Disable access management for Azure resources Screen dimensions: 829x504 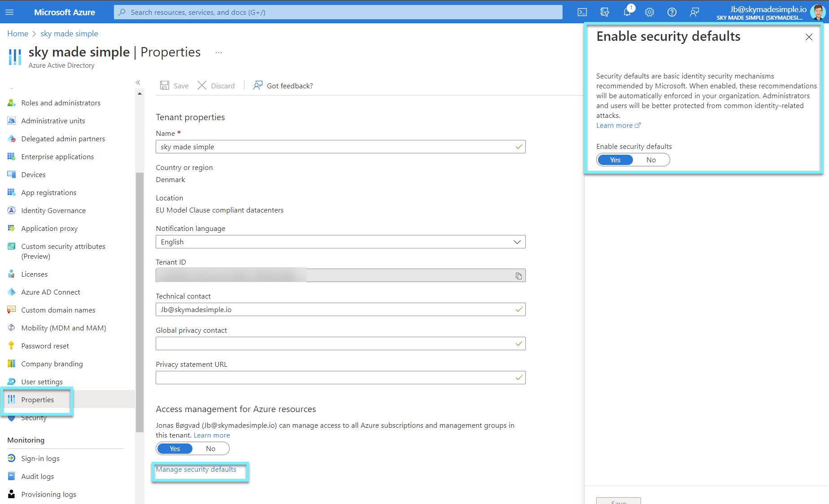point(210,448)
